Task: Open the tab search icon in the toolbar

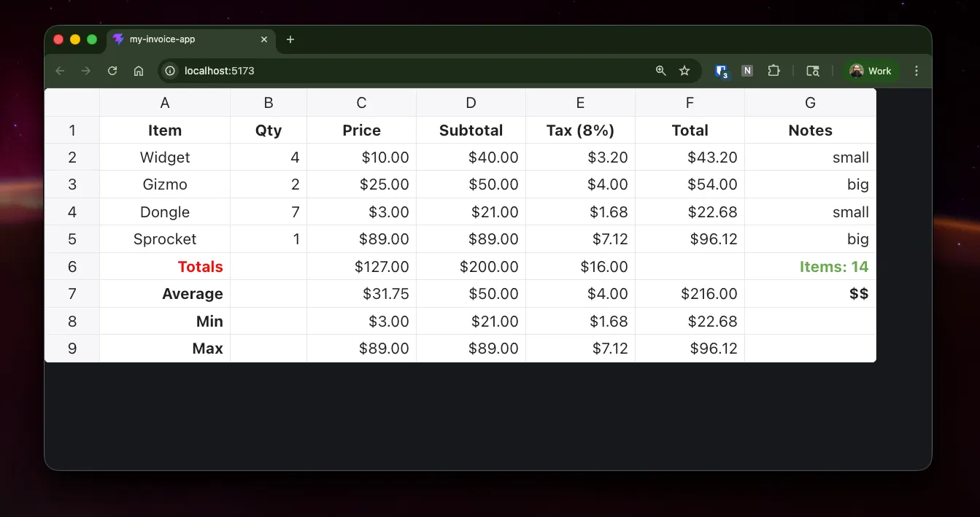Action: click(813, 71)
